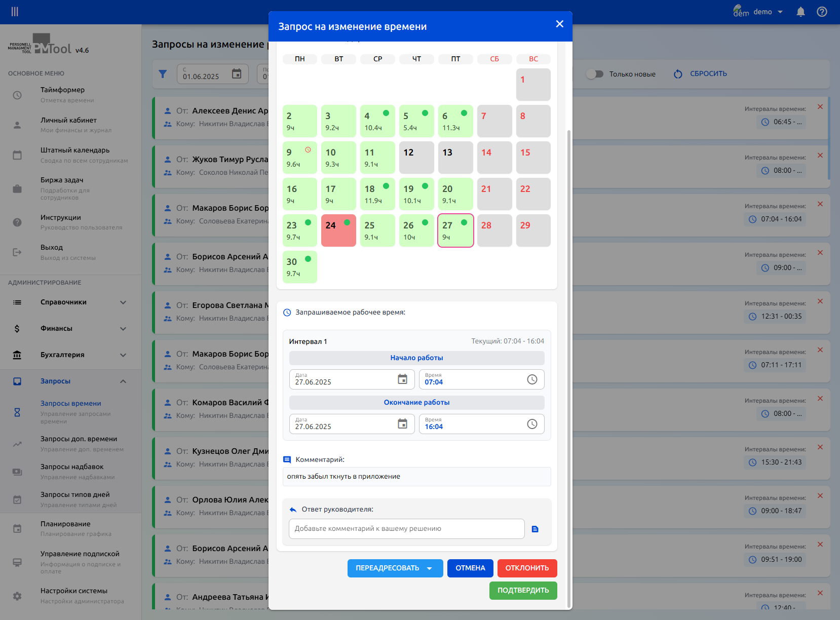Delete request with interval 15:30 - 21:43

point(820,447)
